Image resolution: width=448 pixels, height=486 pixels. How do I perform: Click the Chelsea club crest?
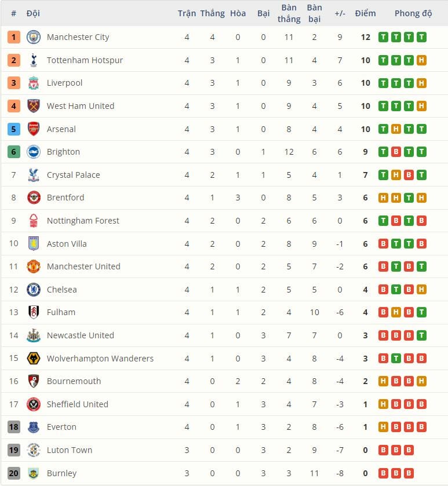pos(34,290)
